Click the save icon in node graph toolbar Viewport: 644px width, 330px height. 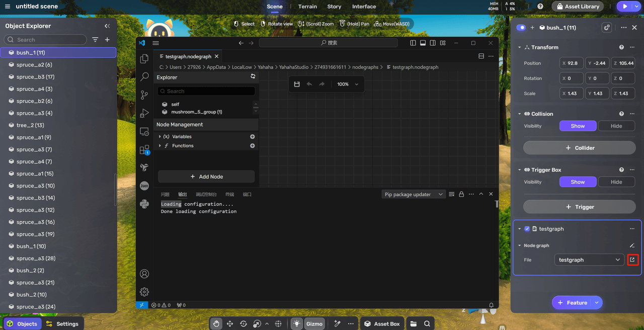tap(297, 84)
